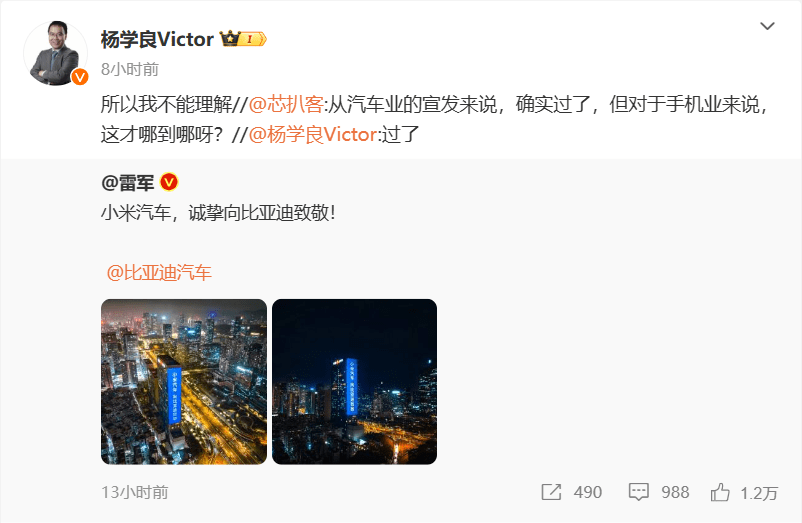Open the second dark night tower photo
Image resolution: width=802 pixels, height=523 pixels.
354,381
